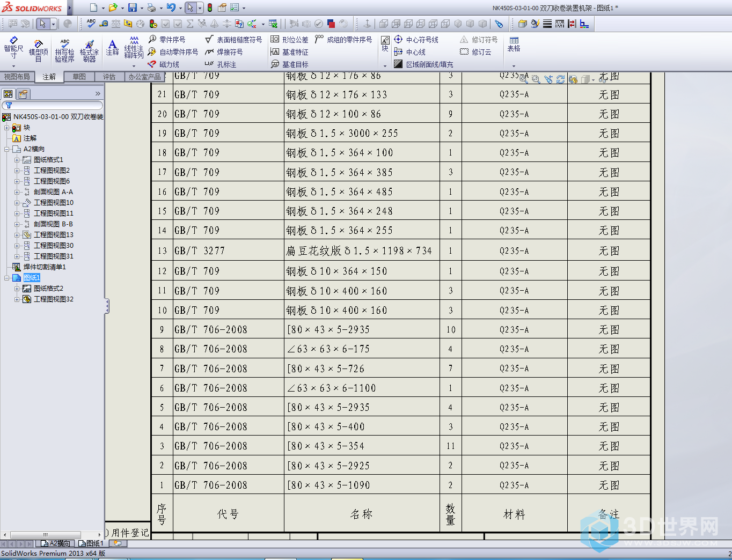The width and height of the screenshot is (732, 560).
Task: Expand 工程图视图2 in the tree
Action: click(x=17, y=171)
